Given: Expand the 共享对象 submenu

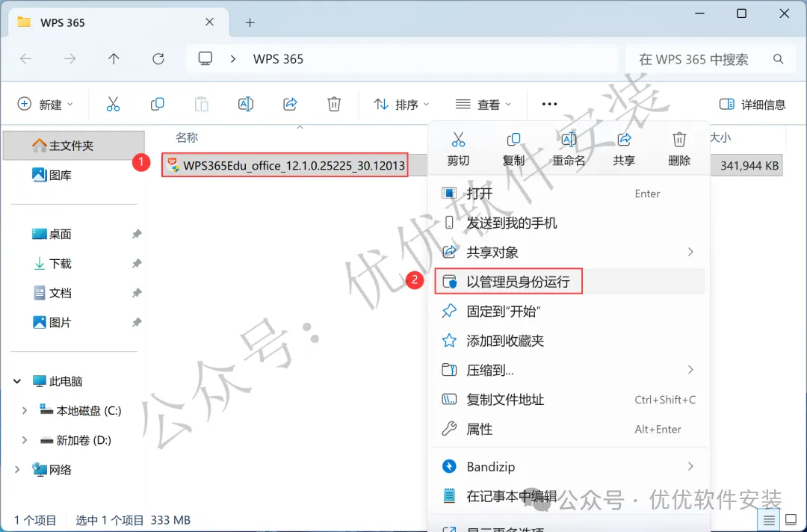Looking at the screenshot, I should click(x=690, y=252).
